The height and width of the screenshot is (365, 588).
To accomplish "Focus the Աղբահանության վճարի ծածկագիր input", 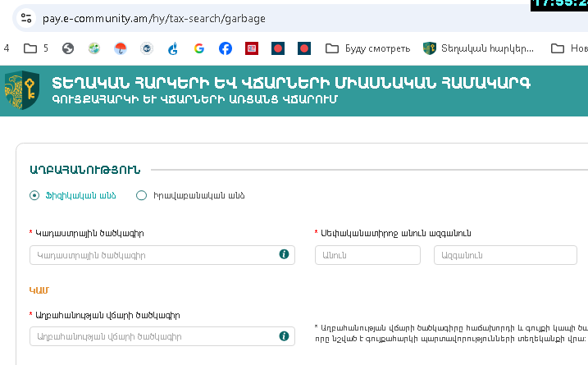I will pyautogui.click(x=162, y=336).
